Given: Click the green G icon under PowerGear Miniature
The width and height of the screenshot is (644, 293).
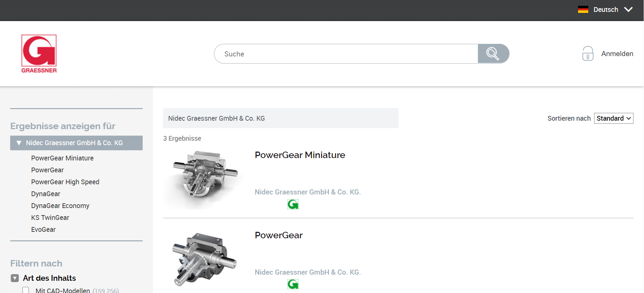Looking at the screenshot, I should point(293,204).
